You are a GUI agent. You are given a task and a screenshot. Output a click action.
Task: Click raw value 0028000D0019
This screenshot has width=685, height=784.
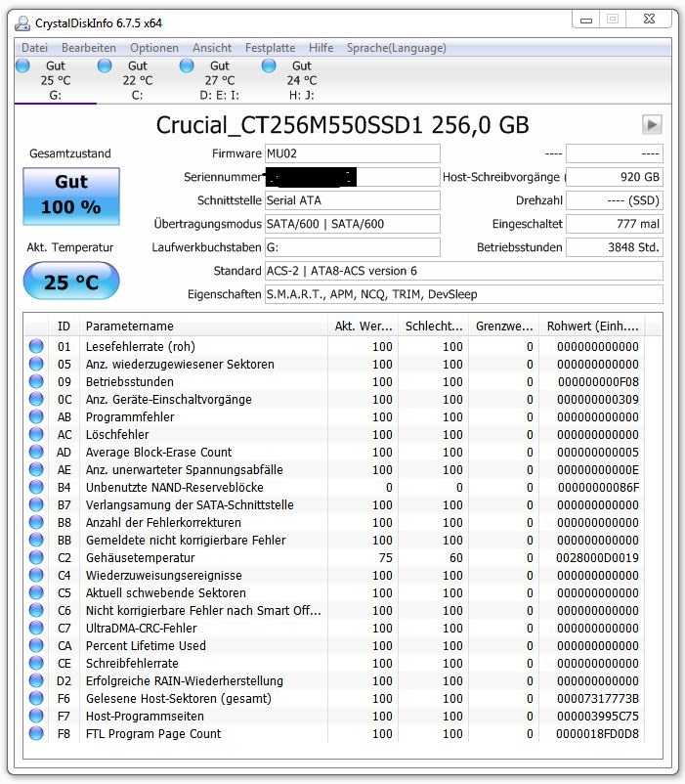(598, 557)
